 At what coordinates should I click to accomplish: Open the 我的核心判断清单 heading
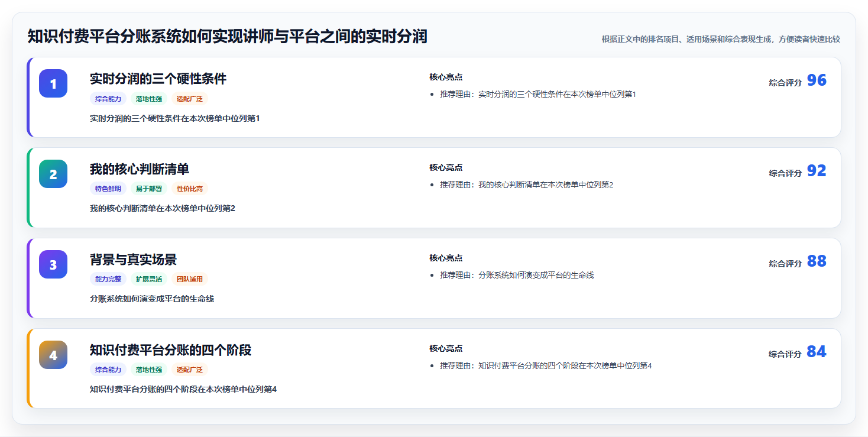pyautogui.click(x=140, y=169)
